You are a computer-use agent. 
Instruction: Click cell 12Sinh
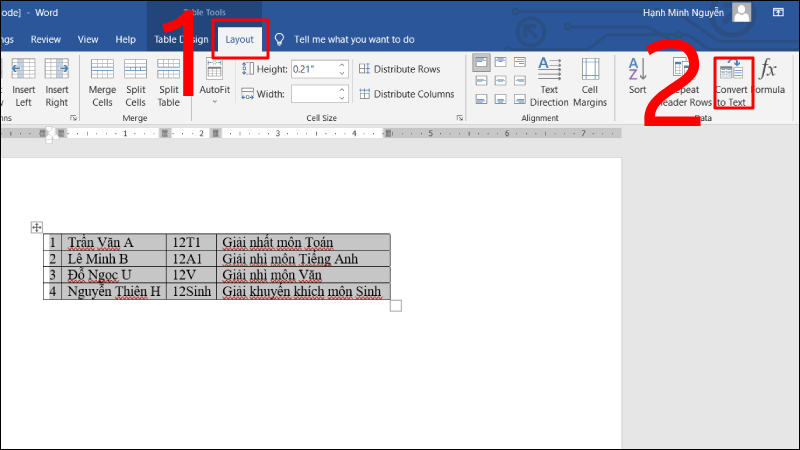pos(192,291)
